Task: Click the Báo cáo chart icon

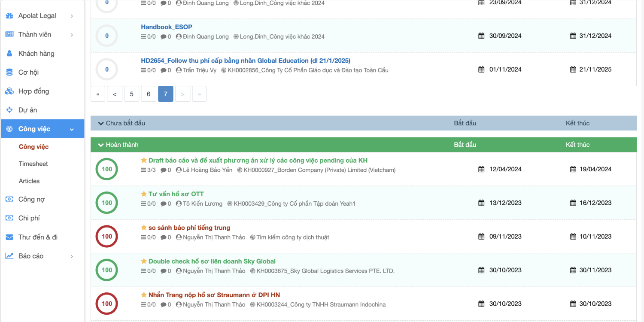Action: 9,256
